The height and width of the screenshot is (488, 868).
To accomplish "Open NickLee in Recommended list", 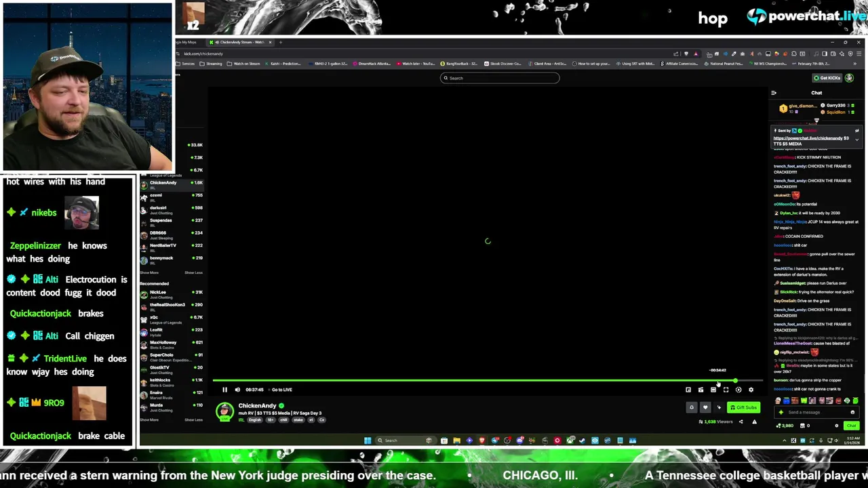I will [172, 293].
